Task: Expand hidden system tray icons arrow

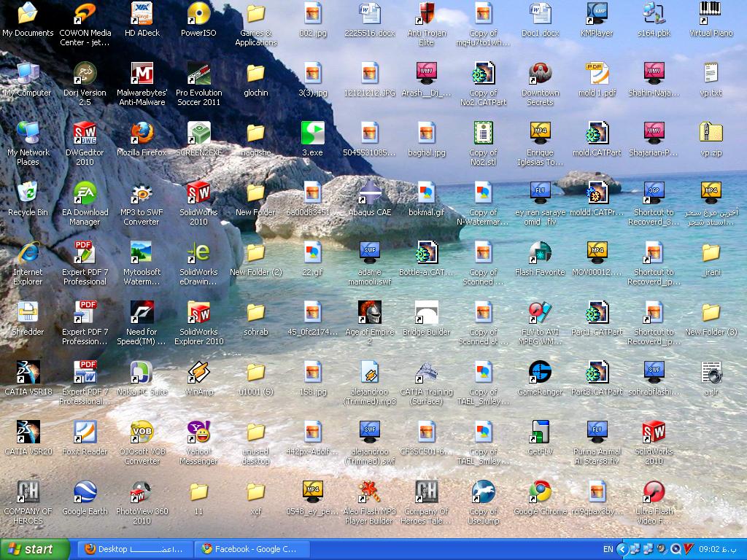Action: coord(622,549)
